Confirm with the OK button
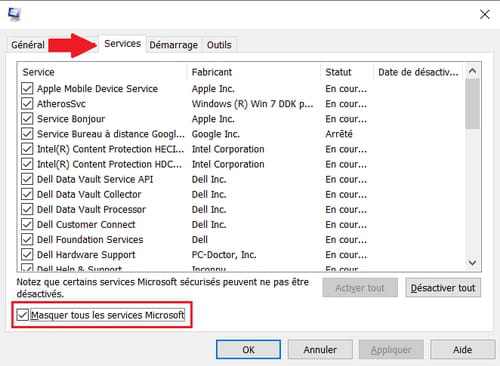 pyautogui.click(x=248, y=350)
